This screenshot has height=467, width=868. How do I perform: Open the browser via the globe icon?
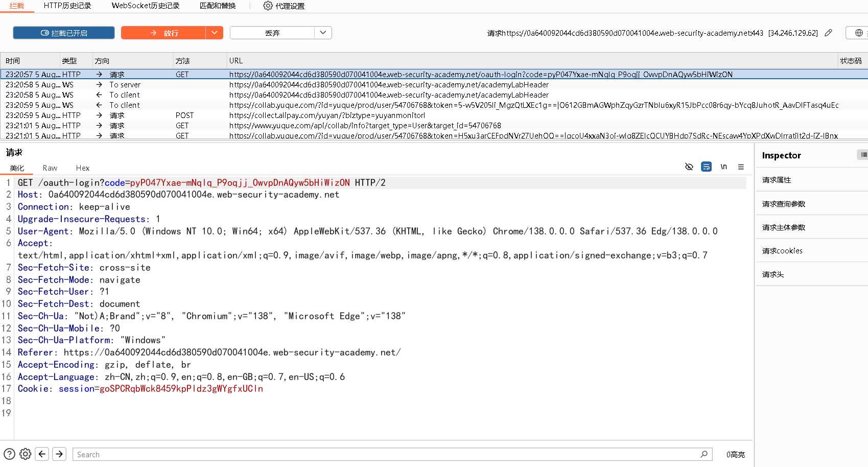(859, 32)
